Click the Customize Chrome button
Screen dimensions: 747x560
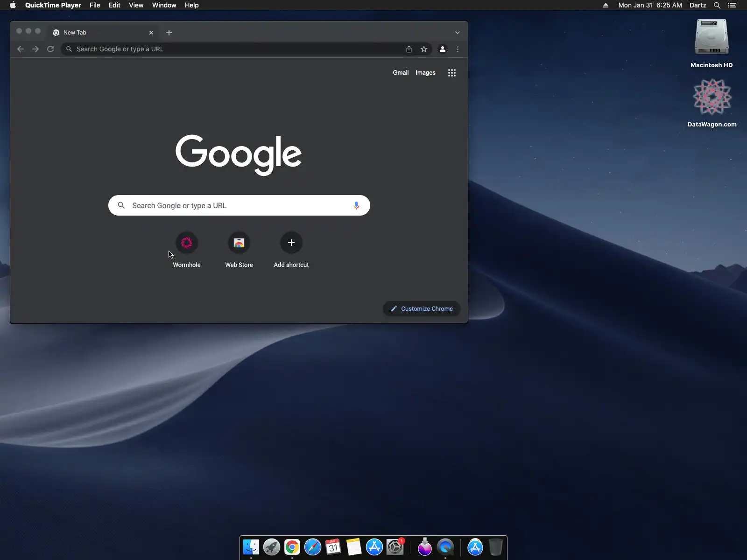tap(422, 308)
